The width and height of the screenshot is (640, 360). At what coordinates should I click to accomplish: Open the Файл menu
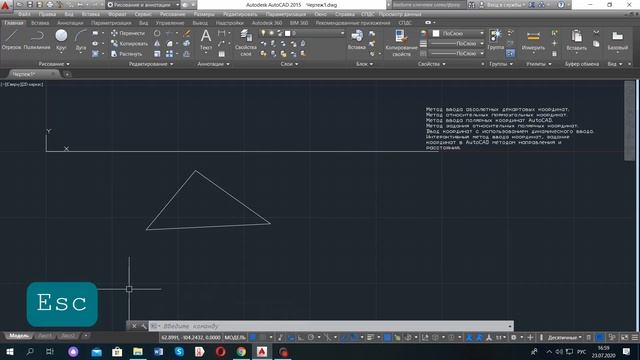(x=24, y=14)
